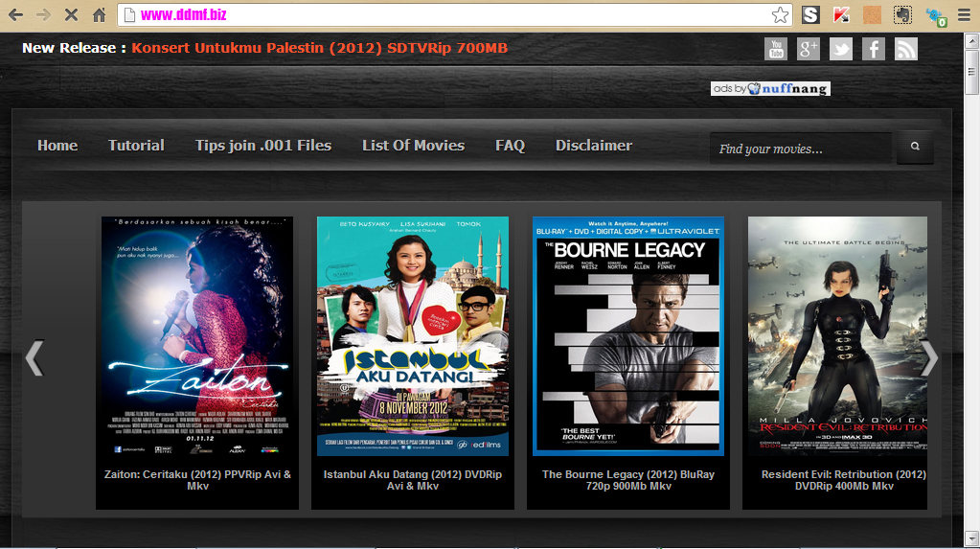Show next movies with right carousel arrow
The height and width of the screenshot is (549, 980).
[x=928, y=358]
